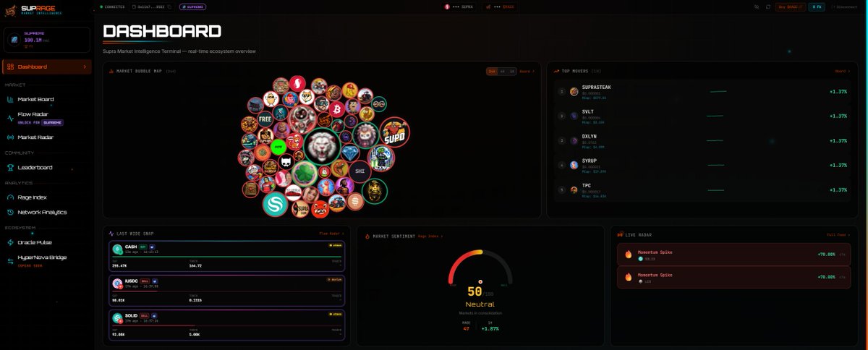Screen dimensions: 868x350
Task: Click the $RAGE price ticker
Action: 501,7
